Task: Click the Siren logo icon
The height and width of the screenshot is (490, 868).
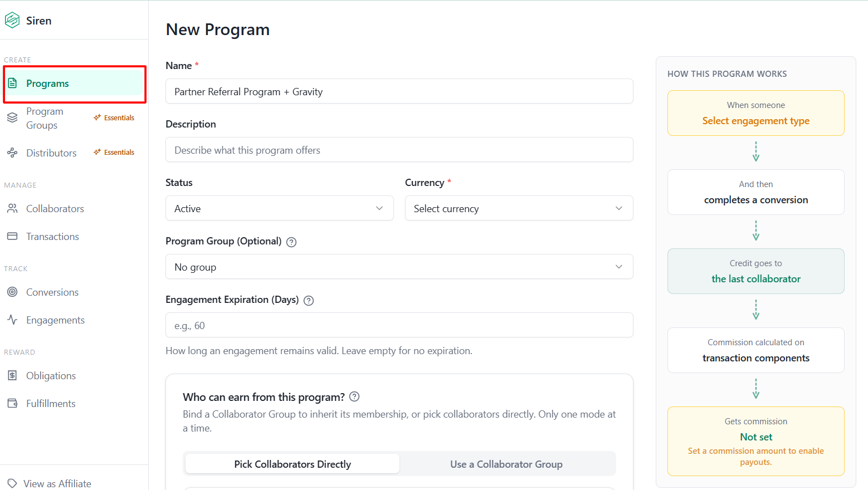Action: 12,21
